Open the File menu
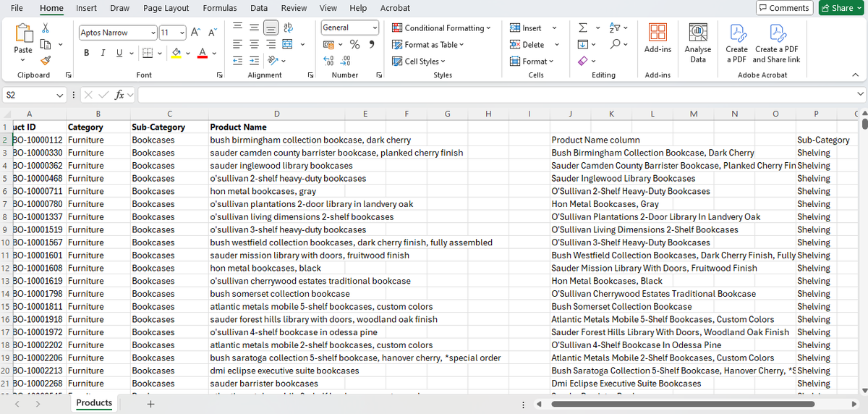The height and width of the screenshot is (414, 868). click(17, 8)
